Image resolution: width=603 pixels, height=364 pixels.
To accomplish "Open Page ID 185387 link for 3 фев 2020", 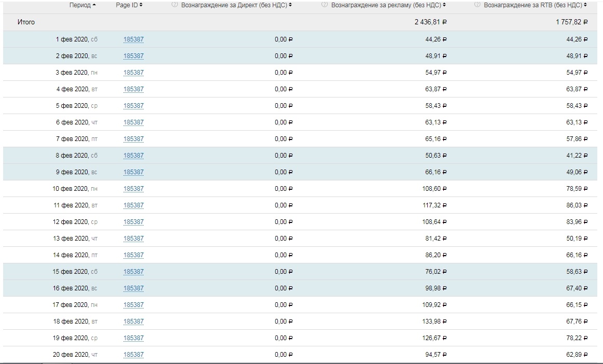I will click(133, 73).
